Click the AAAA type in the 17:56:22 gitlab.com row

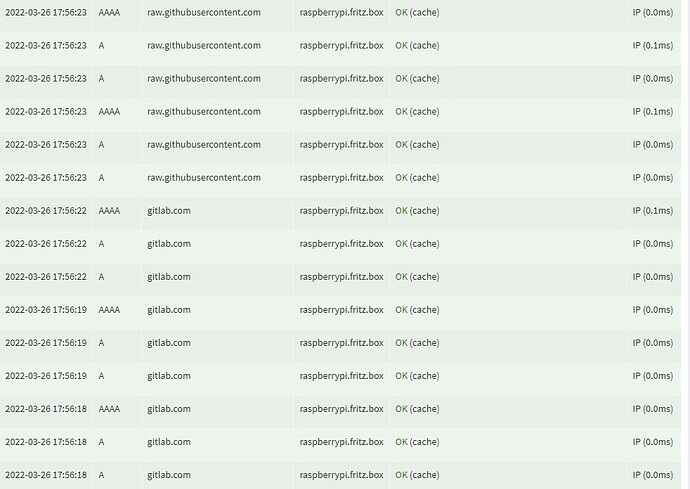(x=109, y=210)
